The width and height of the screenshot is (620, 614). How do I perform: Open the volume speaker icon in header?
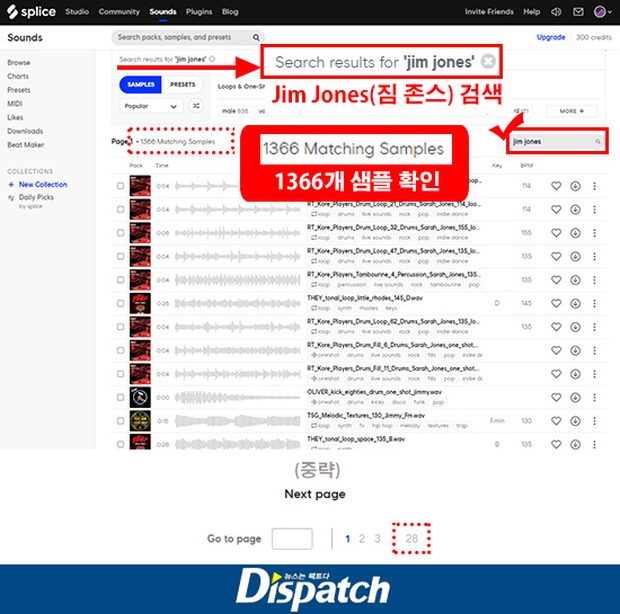click(x=556, y=12)
